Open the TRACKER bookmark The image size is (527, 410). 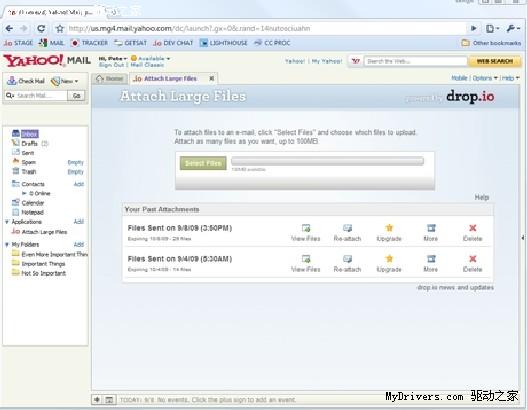(89, 43)
